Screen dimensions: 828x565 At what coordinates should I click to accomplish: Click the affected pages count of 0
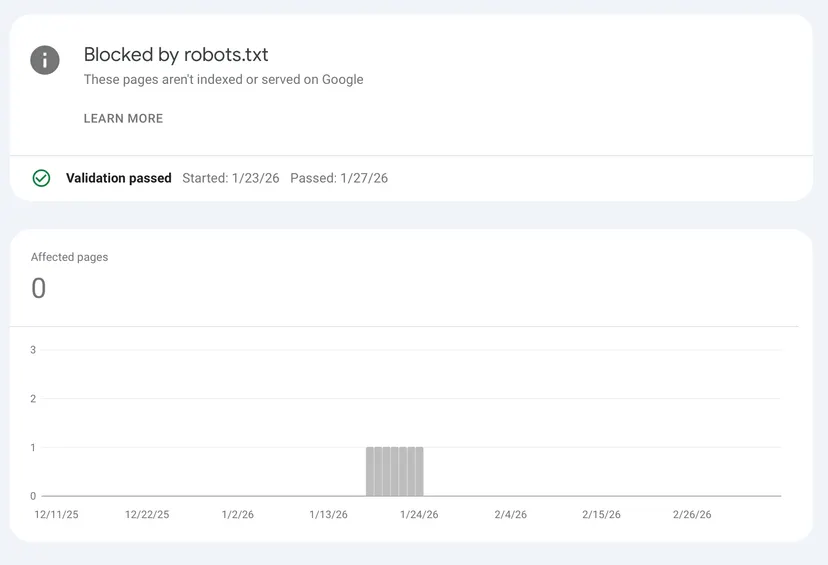tap(39, 289)
